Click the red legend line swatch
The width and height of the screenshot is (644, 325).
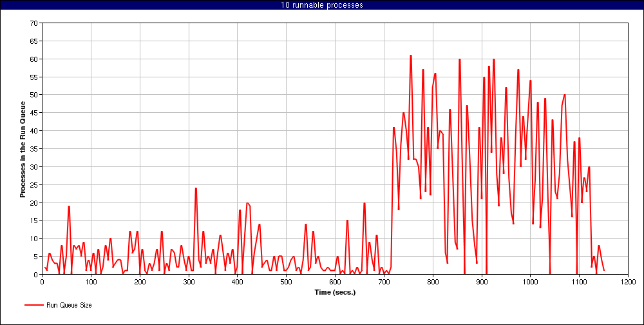click(35, 305)
